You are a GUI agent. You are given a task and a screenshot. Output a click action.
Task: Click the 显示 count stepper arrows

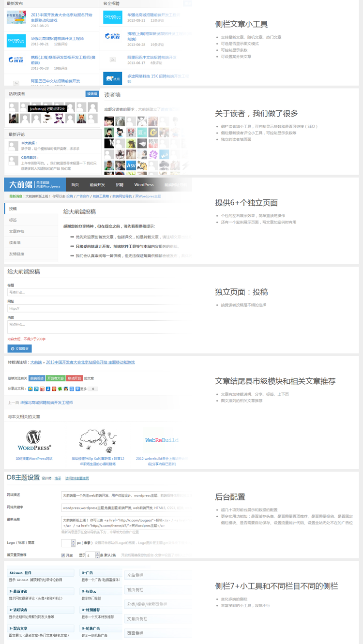pos(97,555)
